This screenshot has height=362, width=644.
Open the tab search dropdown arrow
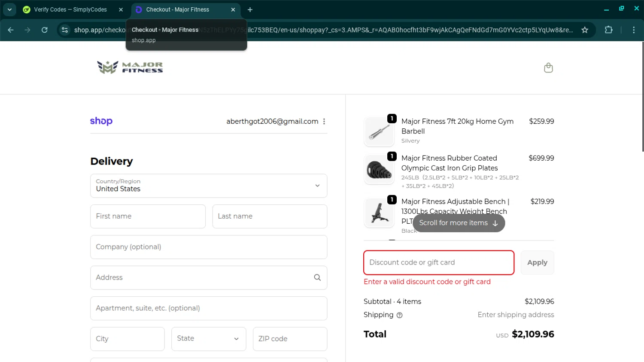9,9
